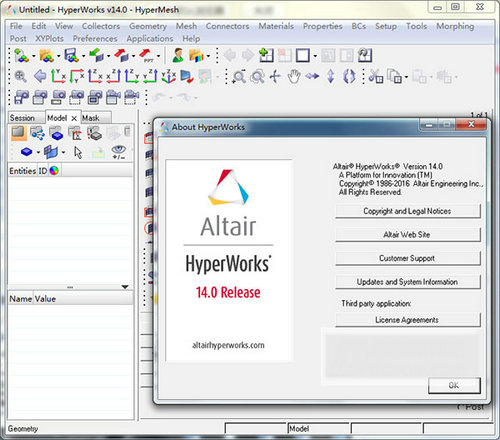Click the Copy Window icon
The image size is (500, 440).
click(395, 77)
